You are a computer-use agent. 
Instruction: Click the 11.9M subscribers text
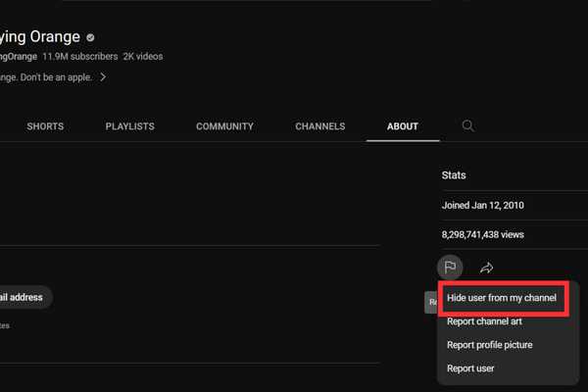[80, 57]
